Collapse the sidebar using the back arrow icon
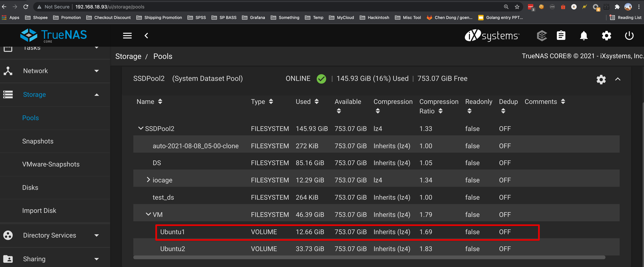 coord(146,36)
